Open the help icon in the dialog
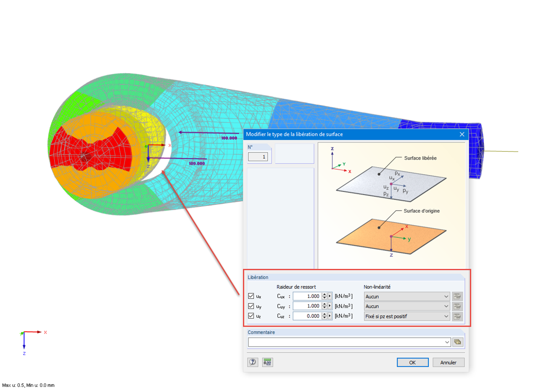The image size is (538, 392). point(253,362)
